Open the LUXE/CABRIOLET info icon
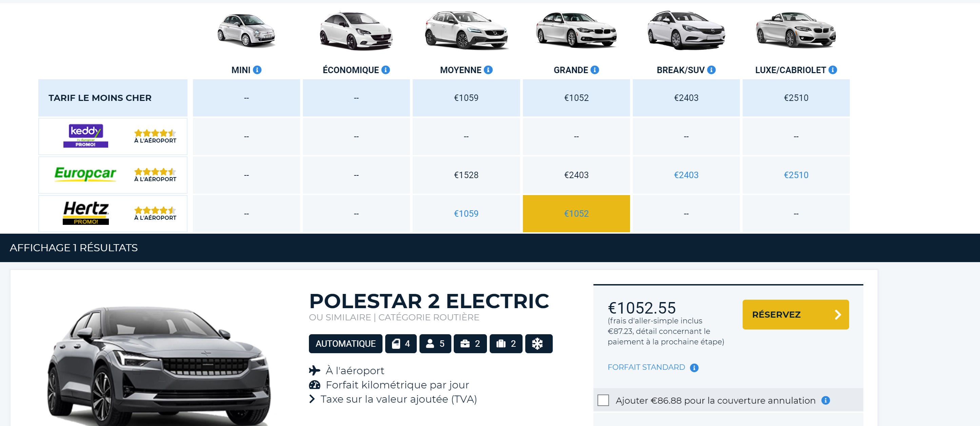 [x=832, y=70]
